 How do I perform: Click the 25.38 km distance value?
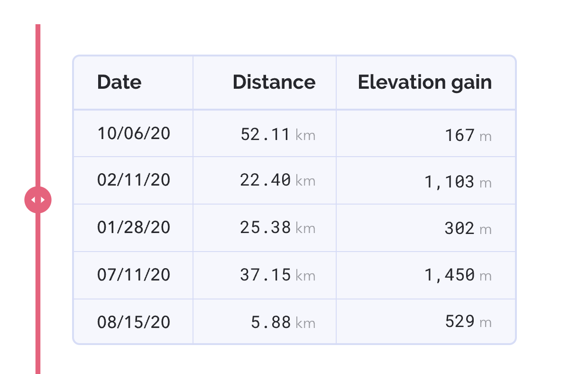278,228
